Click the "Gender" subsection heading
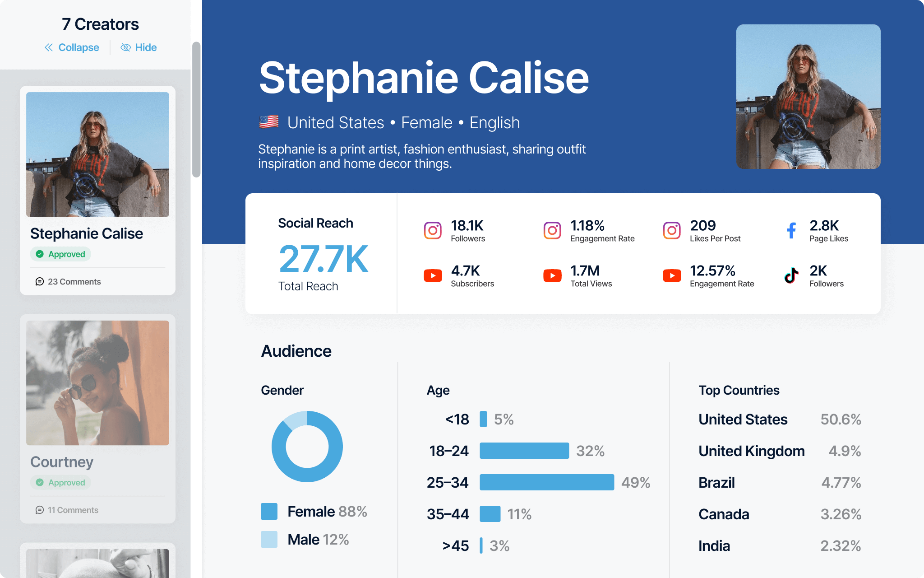924x578 pixels. [x=282, y=390]
